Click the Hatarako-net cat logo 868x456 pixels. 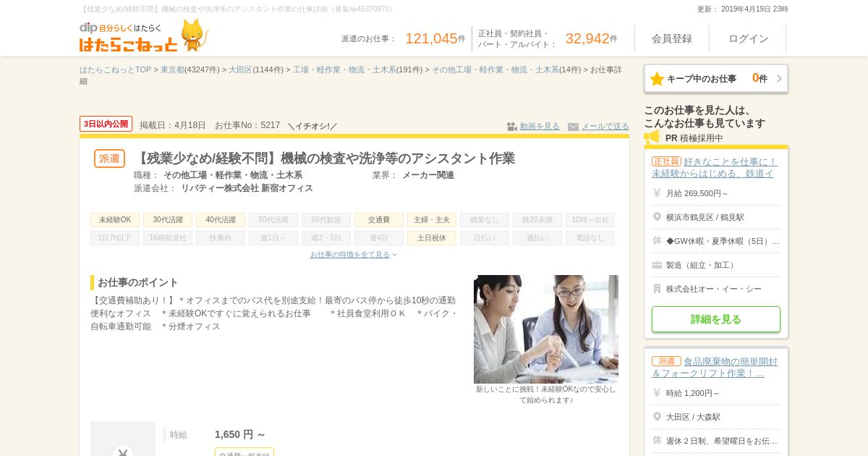144,35
